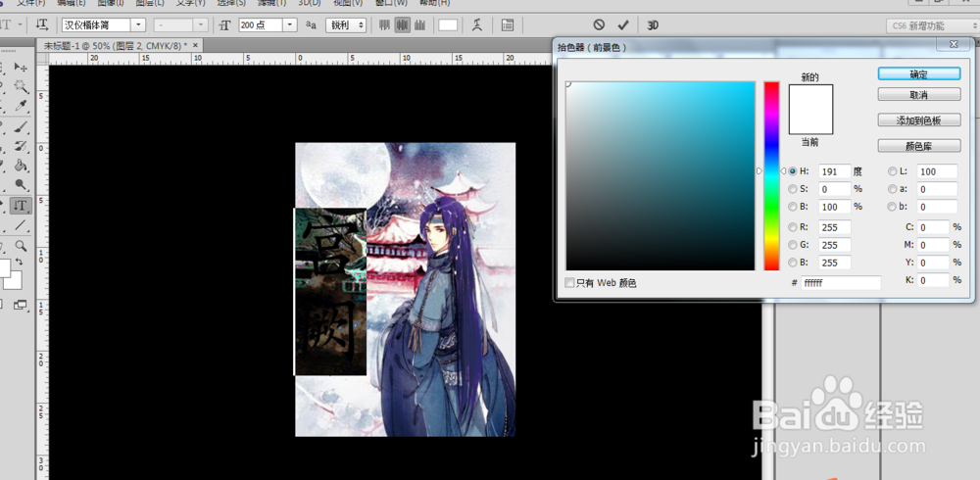
Task: Click the K percentage field
Action: point(934,280)
